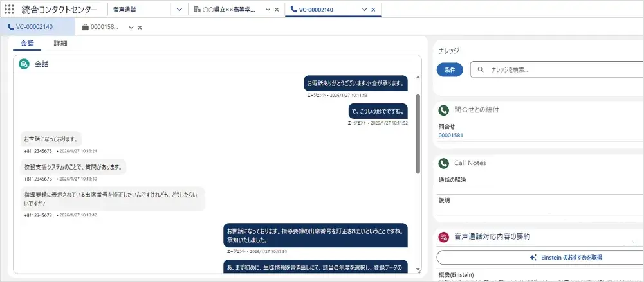The image size is (644, 282).
Task: Click the timestamp 2026/1/27 10:11:43
Action: pos(349,95)
